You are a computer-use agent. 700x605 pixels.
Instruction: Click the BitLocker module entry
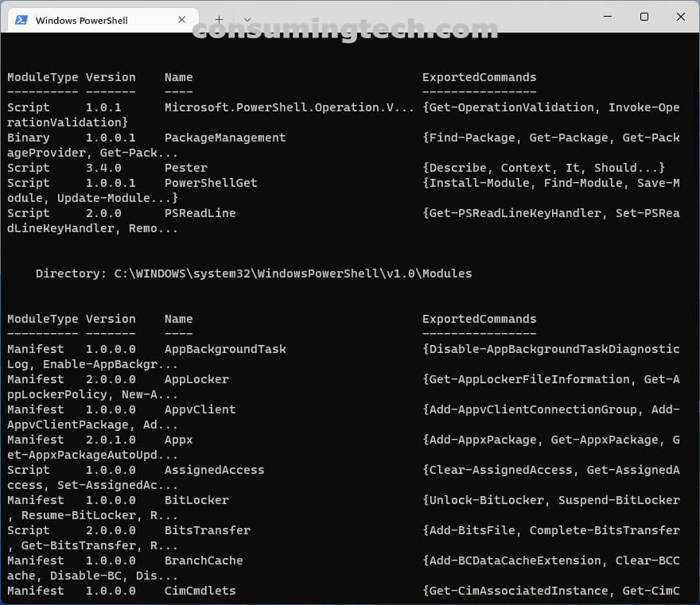(195, 500)
